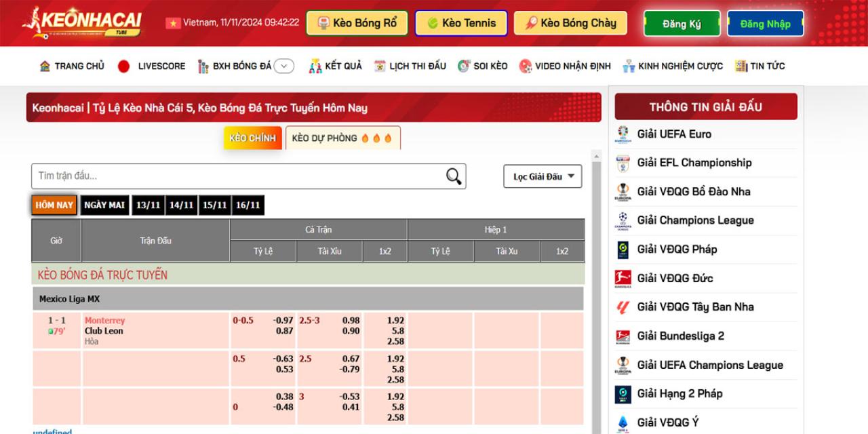Expand the BXH Bóng Đá dropdown chevron

284,66
